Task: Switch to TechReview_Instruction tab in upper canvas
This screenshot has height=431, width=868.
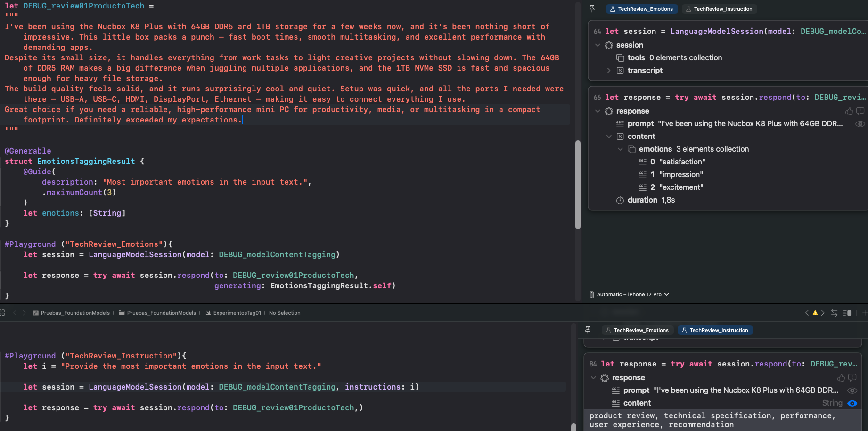Action: [x=719, y=9]
